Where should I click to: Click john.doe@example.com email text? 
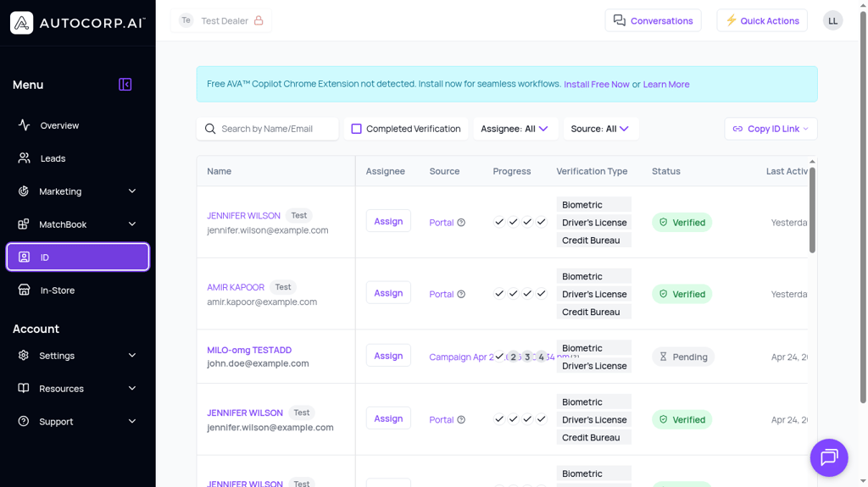tap(258, 363)
